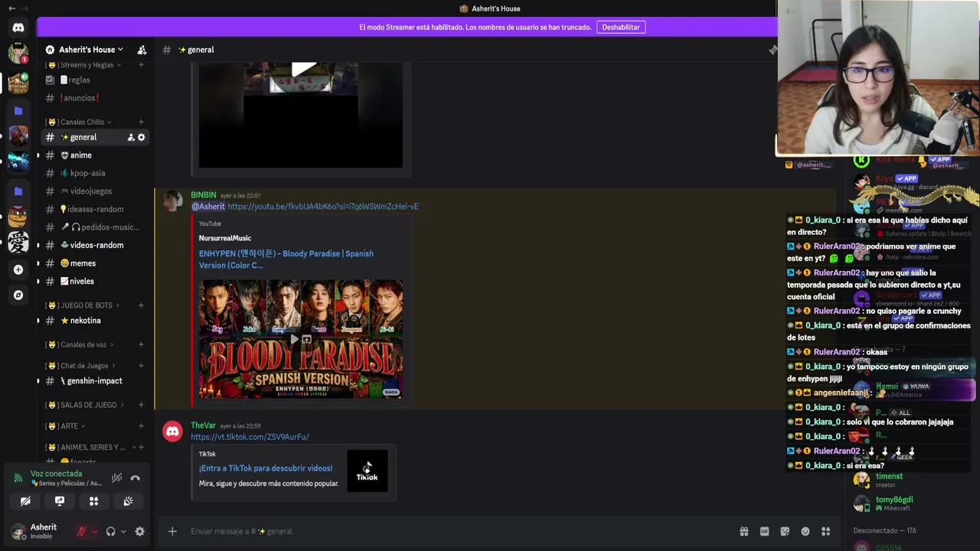Switch to ideasss-random channel
The width and height of the screenshot is (980, 551).
pyautogui.click(x=95, y=209)
